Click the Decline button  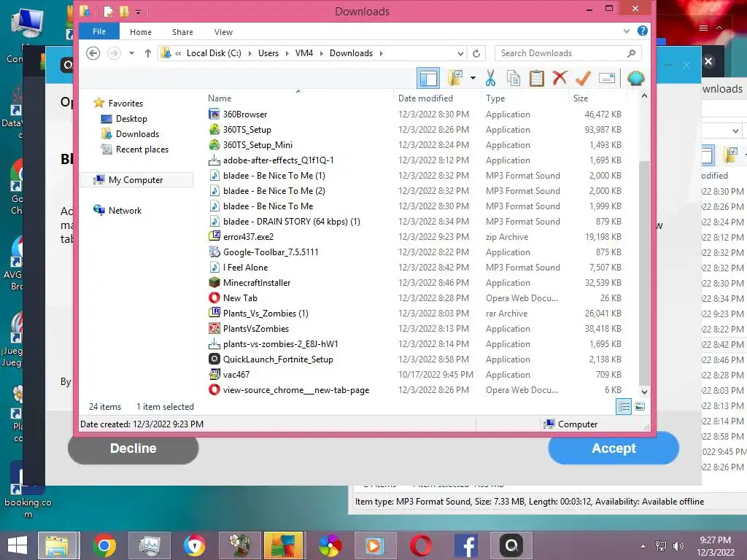click(x=133, y=448)
